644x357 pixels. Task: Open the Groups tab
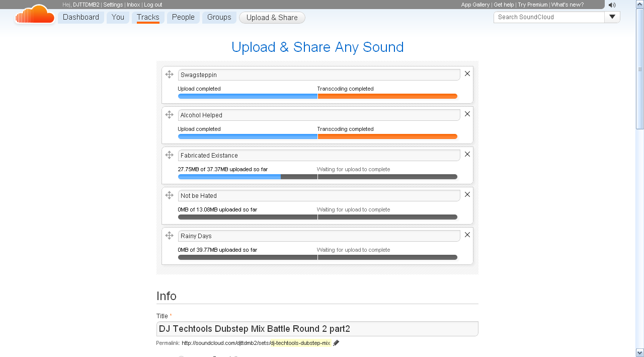(x=219, y=17)
